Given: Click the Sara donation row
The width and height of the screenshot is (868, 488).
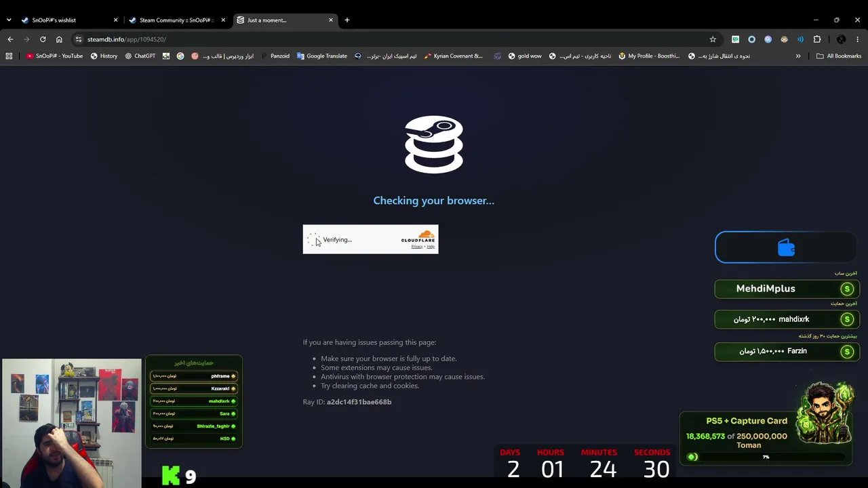Looking at the screenshot, I should pyautogui.click(x=194, y=413).
